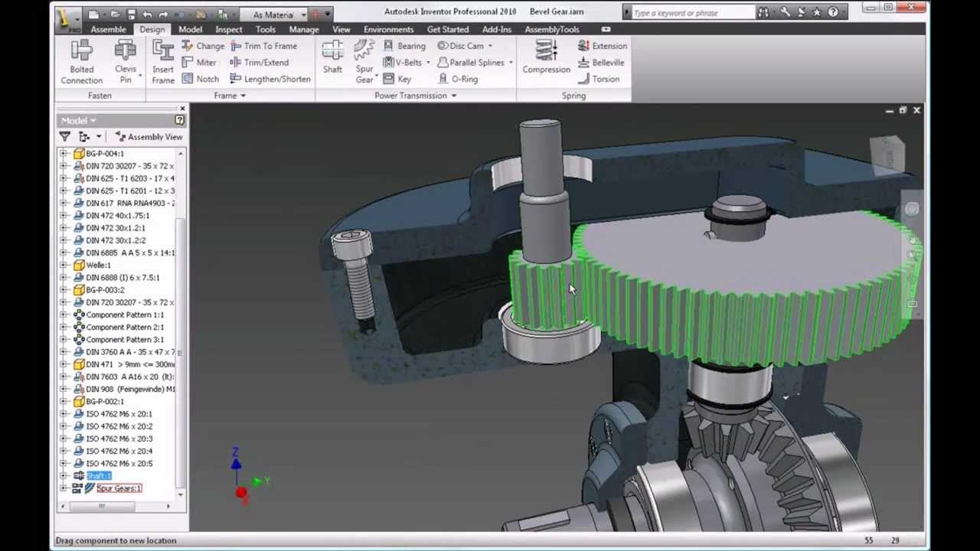The image size is (980, 551).
Task: Open the Help question mark icon
Action: point(833,12)
